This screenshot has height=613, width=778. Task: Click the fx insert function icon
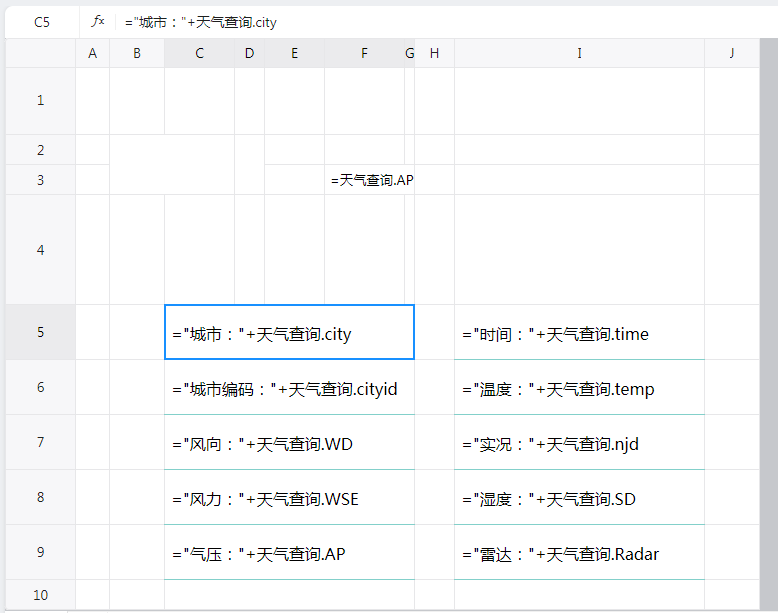point(98,22)
